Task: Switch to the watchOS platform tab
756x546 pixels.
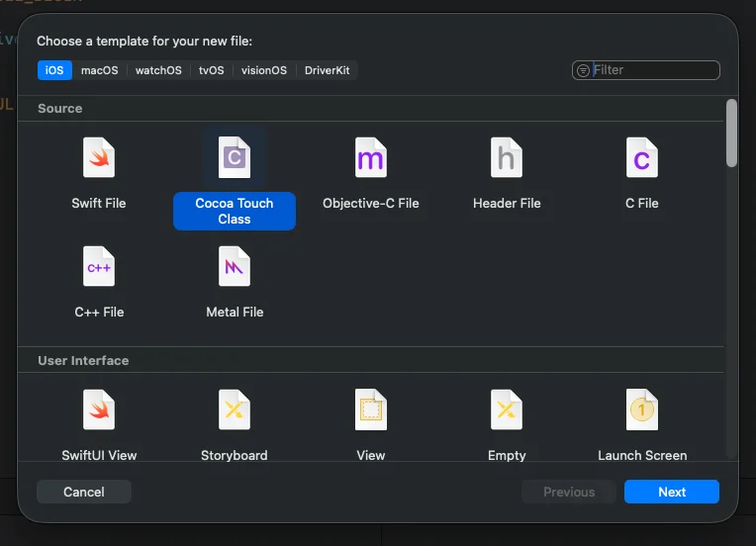Action: click(x=158, y=70)
